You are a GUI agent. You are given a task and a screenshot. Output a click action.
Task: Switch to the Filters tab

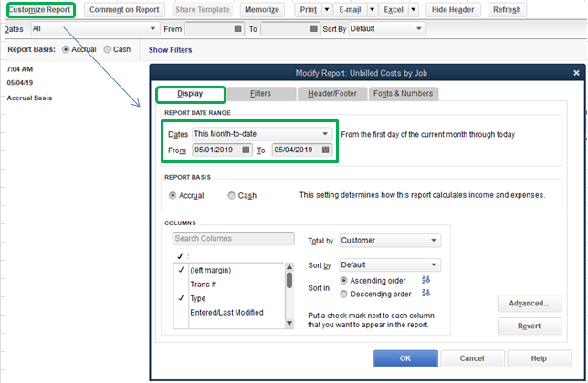point(261,94)
